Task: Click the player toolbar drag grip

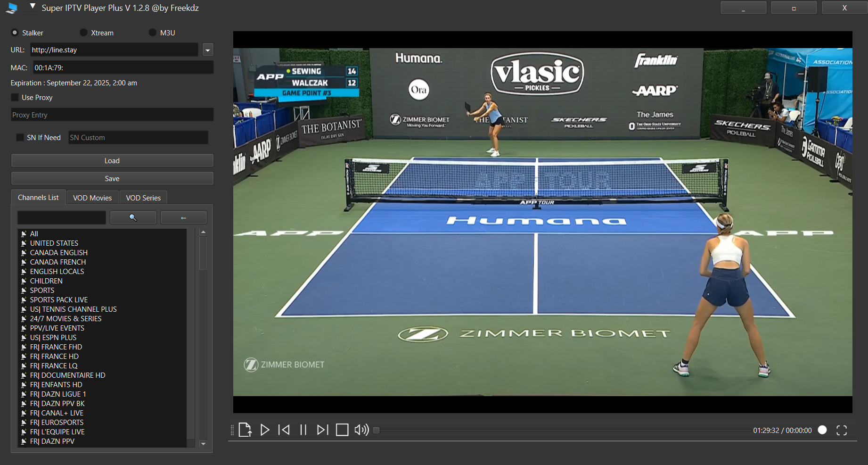Action: coord(232,430)
